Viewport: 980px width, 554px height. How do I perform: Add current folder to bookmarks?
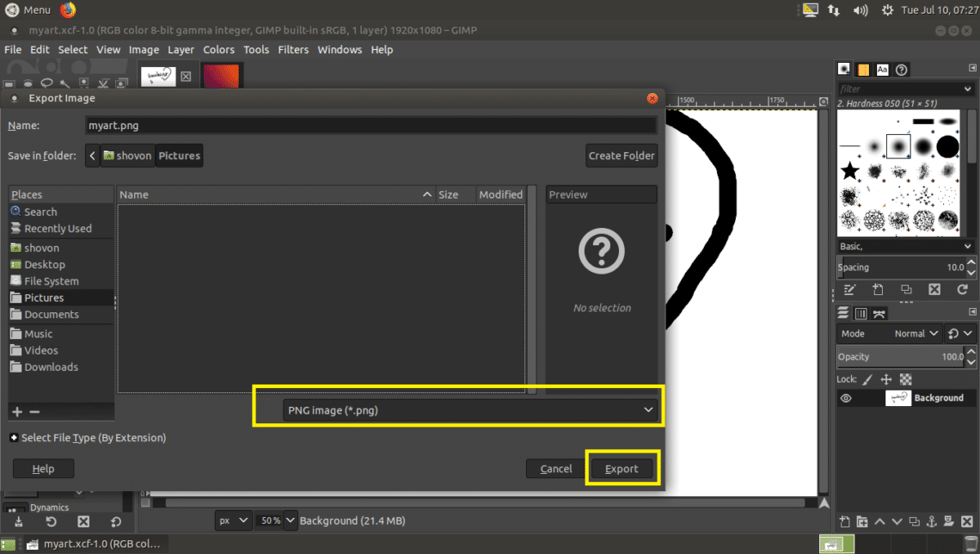17,412
